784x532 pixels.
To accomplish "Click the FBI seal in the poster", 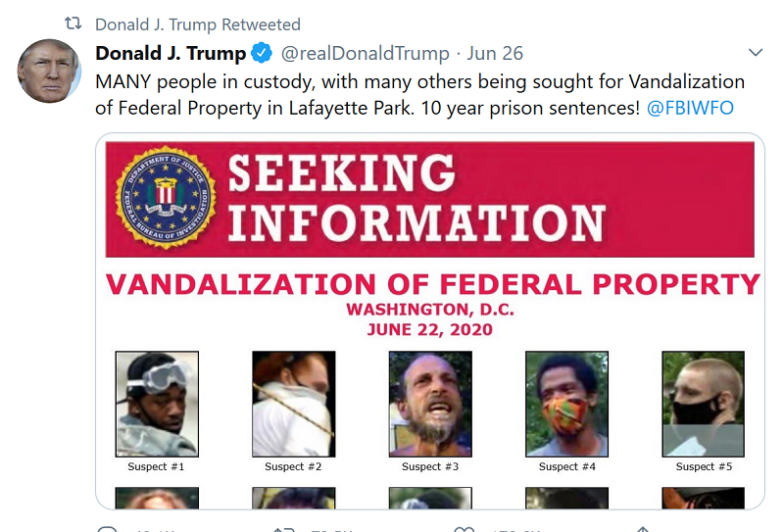I will coord(166,199).
